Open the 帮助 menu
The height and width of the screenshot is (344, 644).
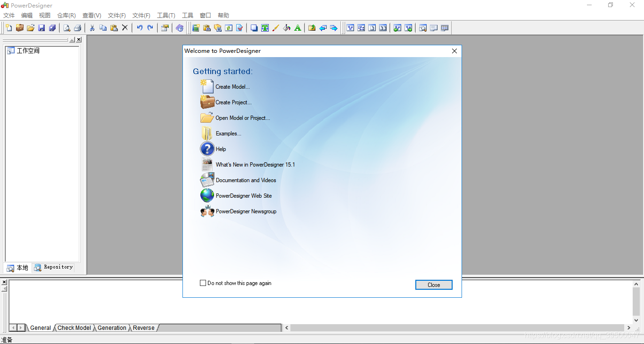tap(223, 16)
